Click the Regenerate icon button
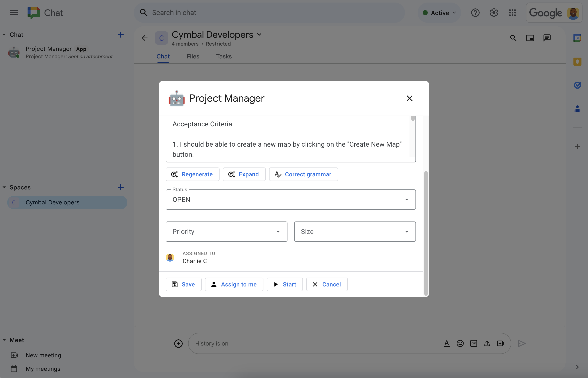The width and height of the screenshot is (588, 378). 174,174
